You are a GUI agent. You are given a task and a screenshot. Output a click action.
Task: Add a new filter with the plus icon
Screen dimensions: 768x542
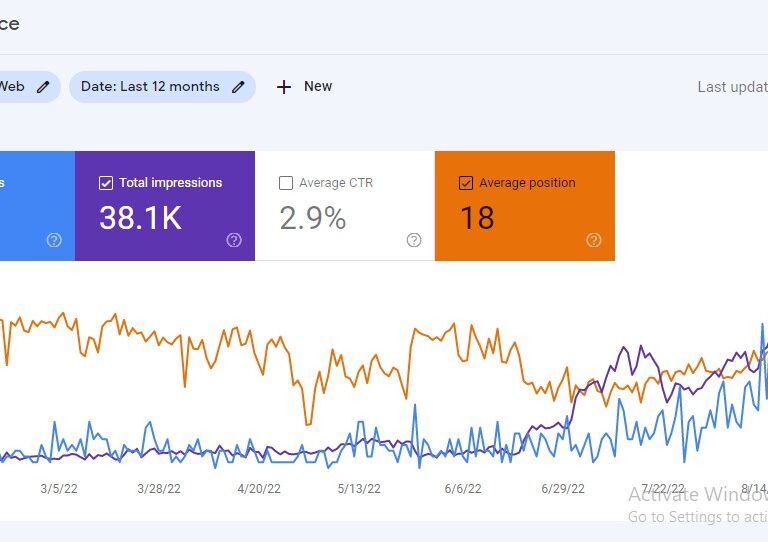pyautogui.click(x=284, y=87)
